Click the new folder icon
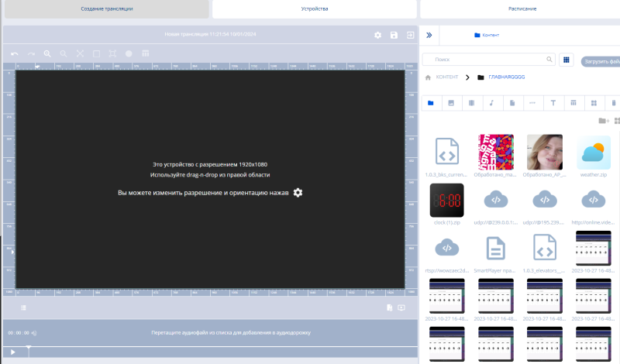The height and width of the screenshot is (364, 620). pyautogui.click(x=603, y=121)
